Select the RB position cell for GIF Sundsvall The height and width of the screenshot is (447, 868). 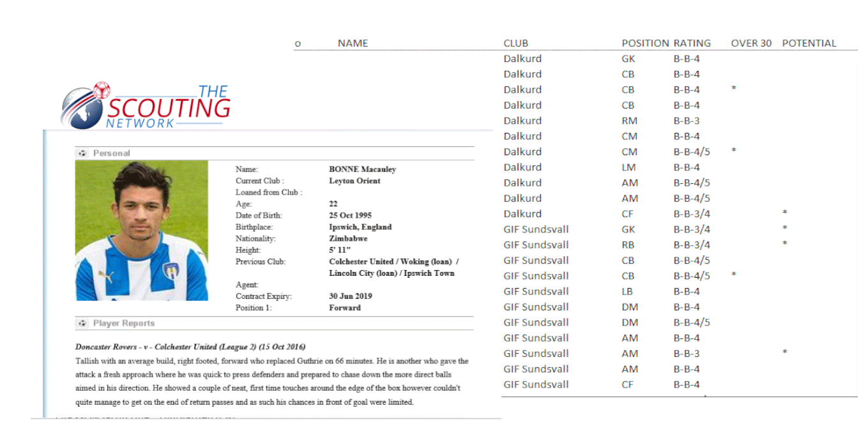point(628,245)
